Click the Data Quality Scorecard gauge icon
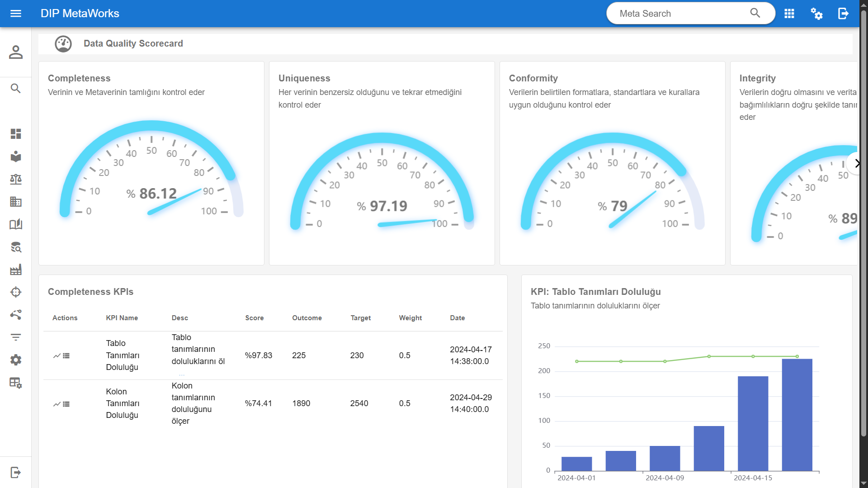The image size is (868, 488). (x=63, y=44)
